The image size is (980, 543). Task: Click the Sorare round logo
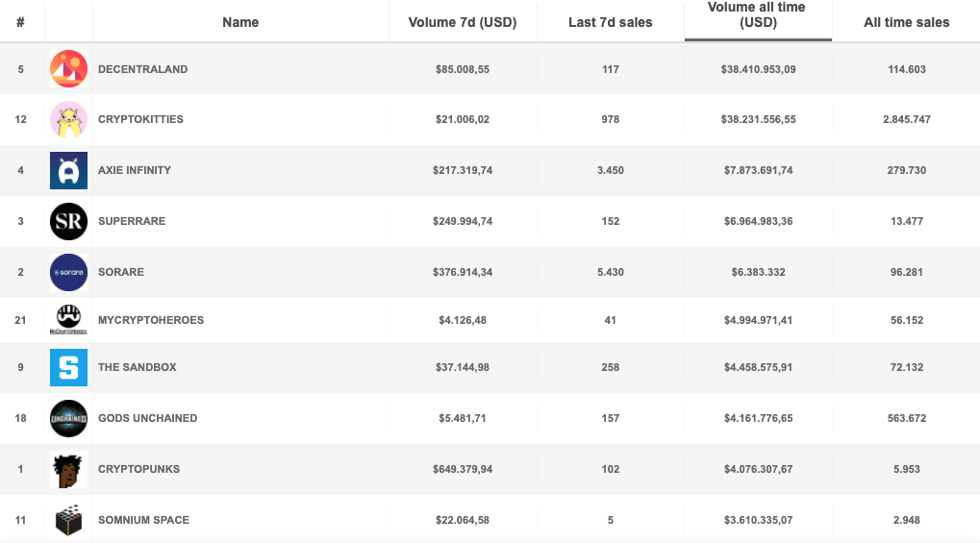coord(68,272)
